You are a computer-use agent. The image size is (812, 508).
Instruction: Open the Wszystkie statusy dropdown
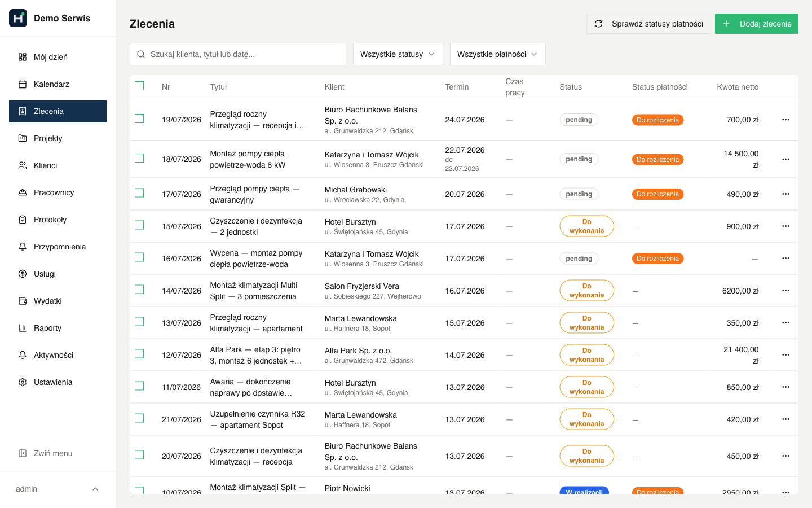tap(398, 54)
